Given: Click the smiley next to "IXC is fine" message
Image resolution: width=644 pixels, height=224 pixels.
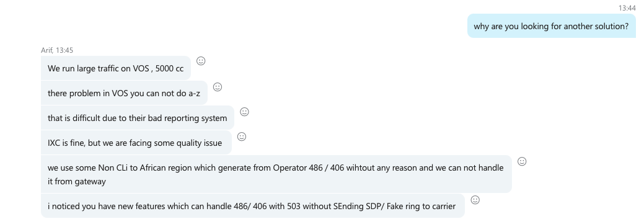Looking at the screenshot, I should (x=242, y=137).
